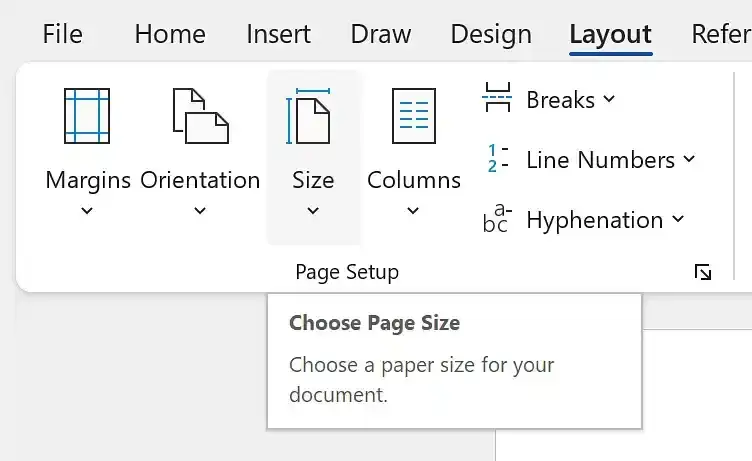Open the File menu
The height and width of the screenshot is (461, 752).
point(62,34)
